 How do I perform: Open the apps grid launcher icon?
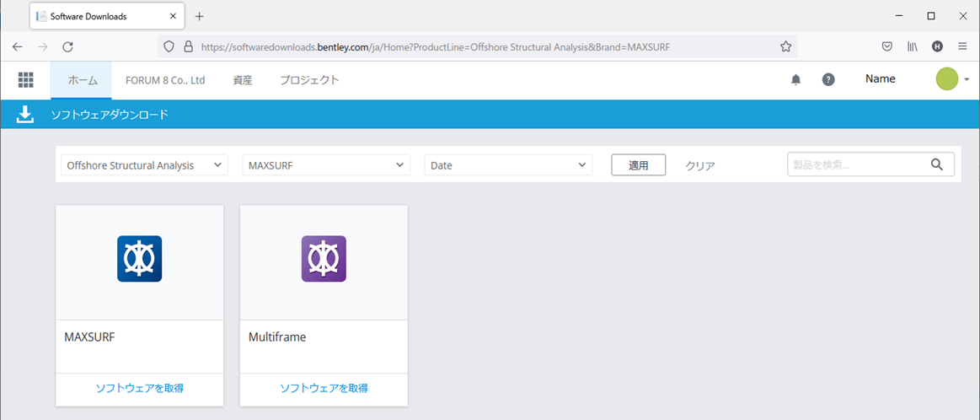25,79
